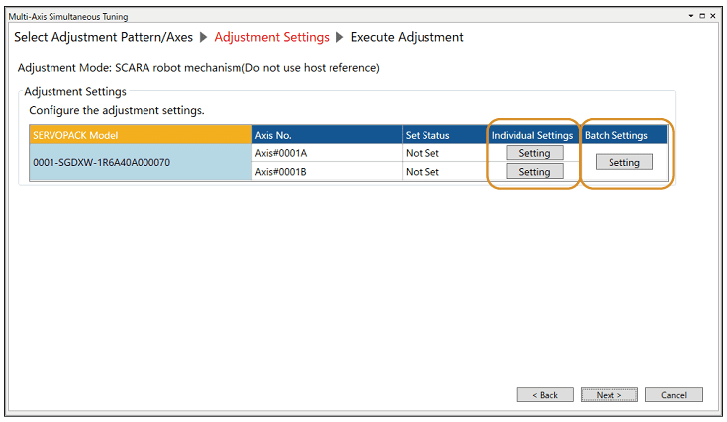
Task: Select the Axis#0001A row
Action: [326, 153]
